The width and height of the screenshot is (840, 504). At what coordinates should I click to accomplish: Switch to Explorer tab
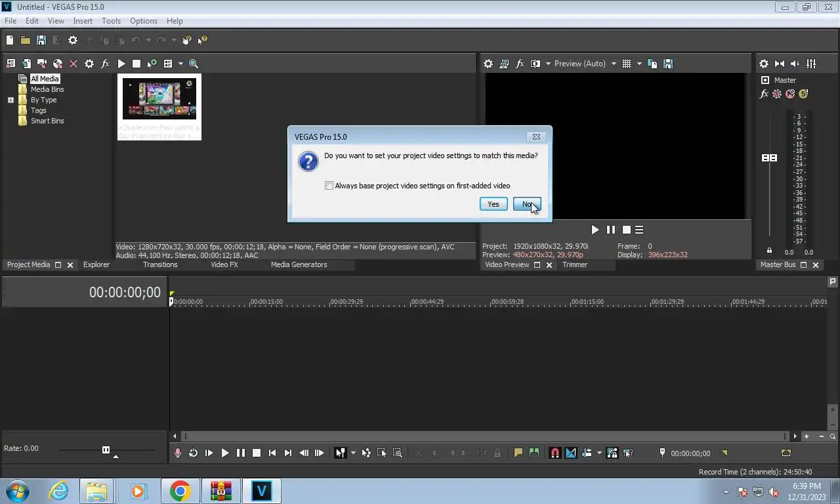click(96, 264)
